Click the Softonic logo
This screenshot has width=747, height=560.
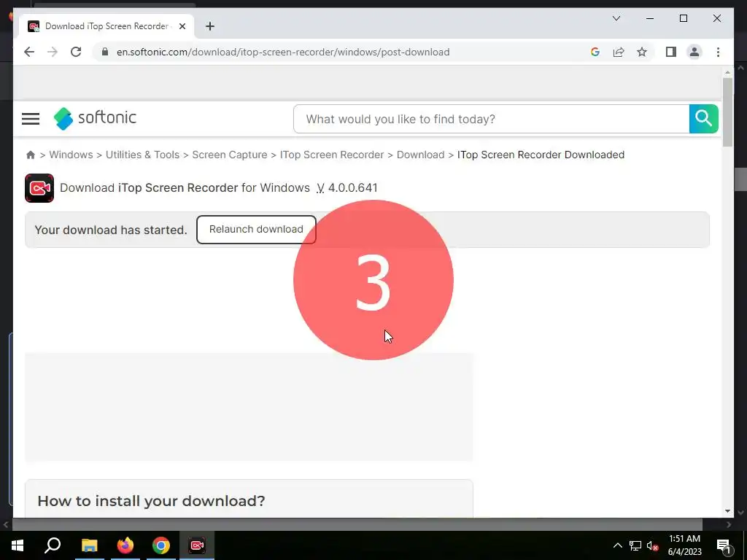pyautogui.click(x=95, y=118)
